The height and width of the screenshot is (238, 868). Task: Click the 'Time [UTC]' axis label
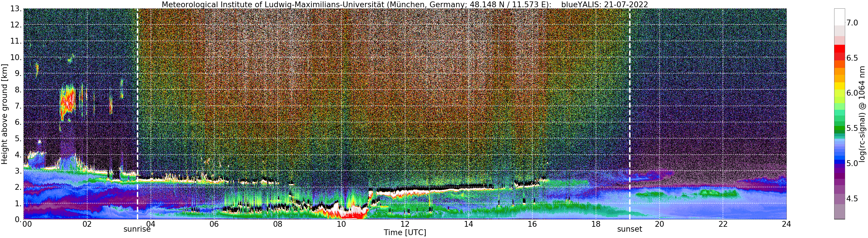pyautogui.click(x=405, y=233)
